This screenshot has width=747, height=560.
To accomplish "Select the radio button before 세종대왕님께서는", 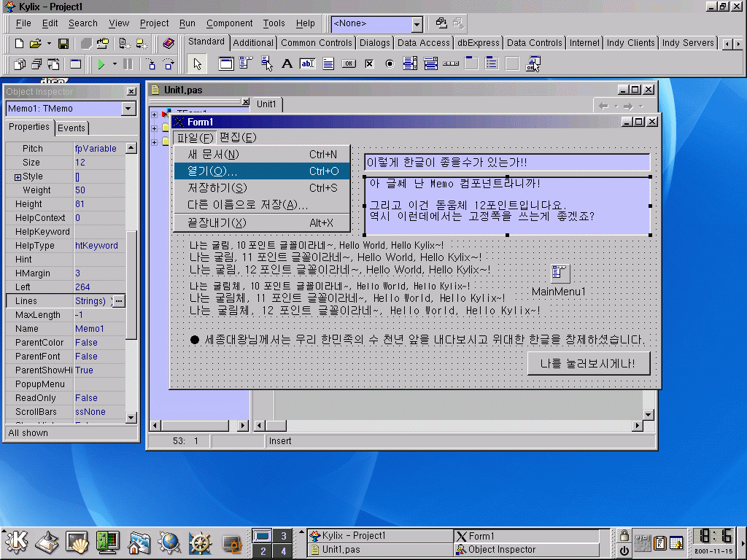I will (194, 340).
